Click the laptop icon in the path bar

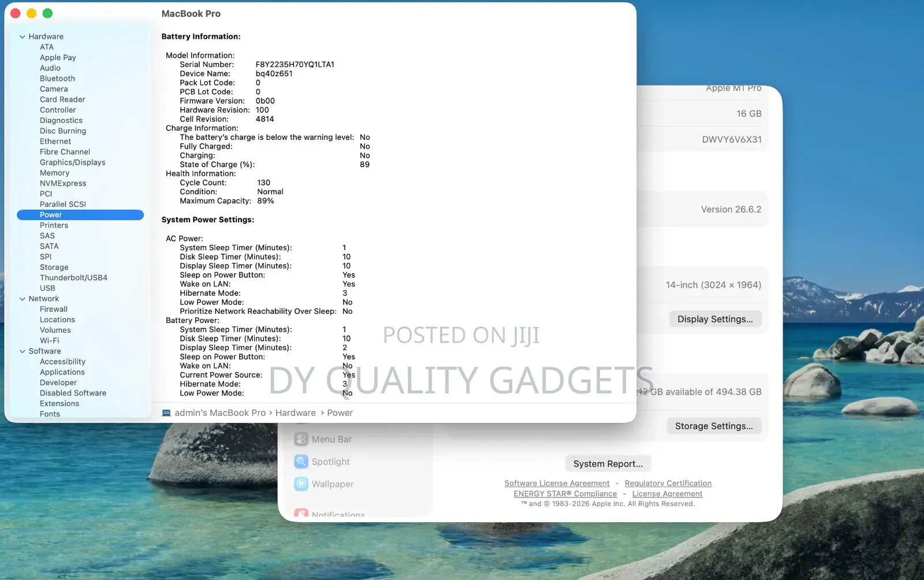click(x=166, y=413)
